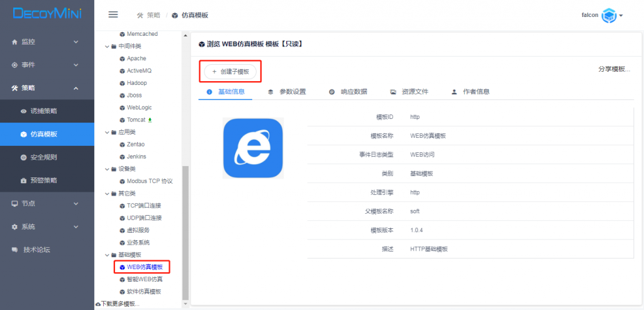
Task: Click the DecoyMini logo
Action: tap(47, 14)
